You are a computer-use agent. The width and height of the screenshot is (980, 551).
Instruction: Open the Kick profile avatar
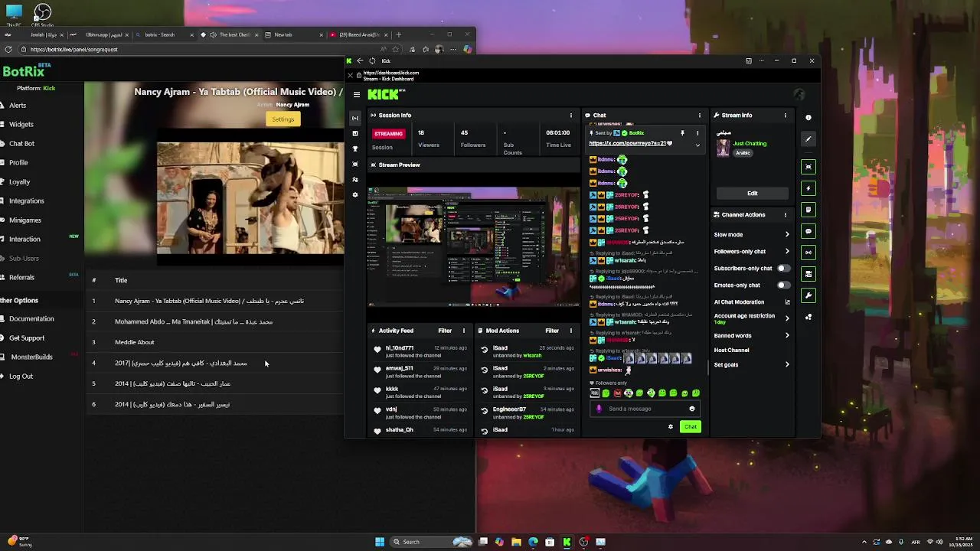tap(799, 95)
